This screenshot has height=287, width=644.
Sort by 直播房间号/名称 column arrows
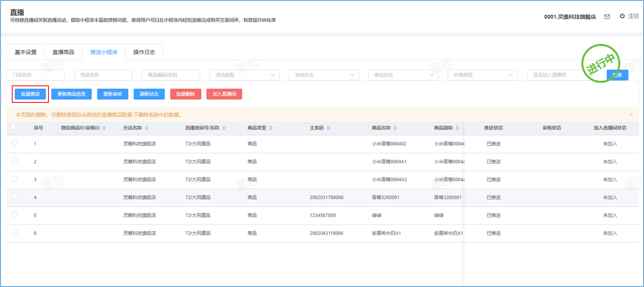pos(224,128)
